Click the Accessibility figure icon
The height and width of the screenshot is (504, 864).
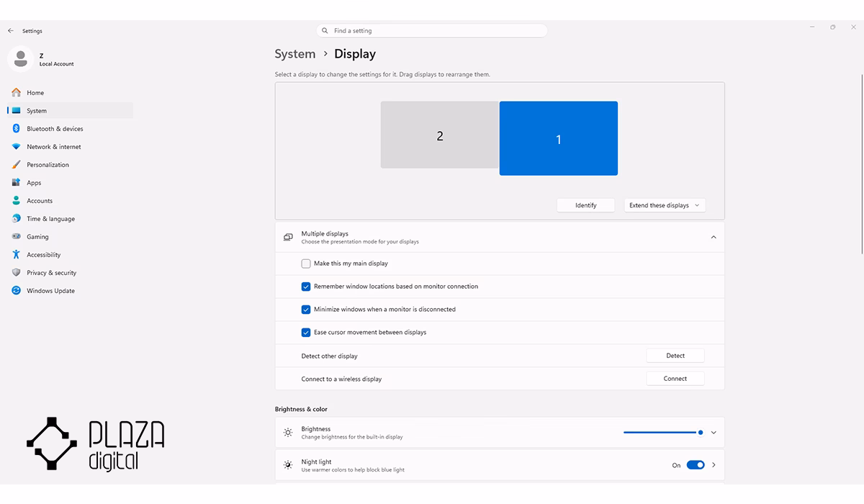[16, 255]
